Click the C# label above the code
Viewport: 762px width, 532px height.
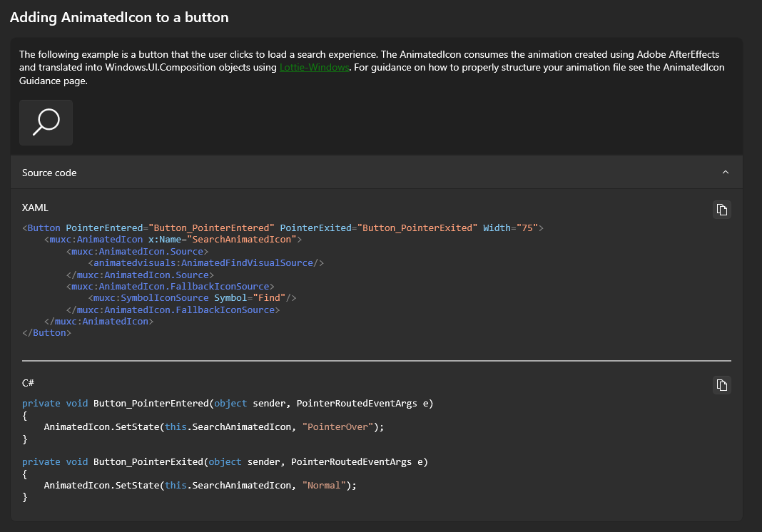coord(27,383)
